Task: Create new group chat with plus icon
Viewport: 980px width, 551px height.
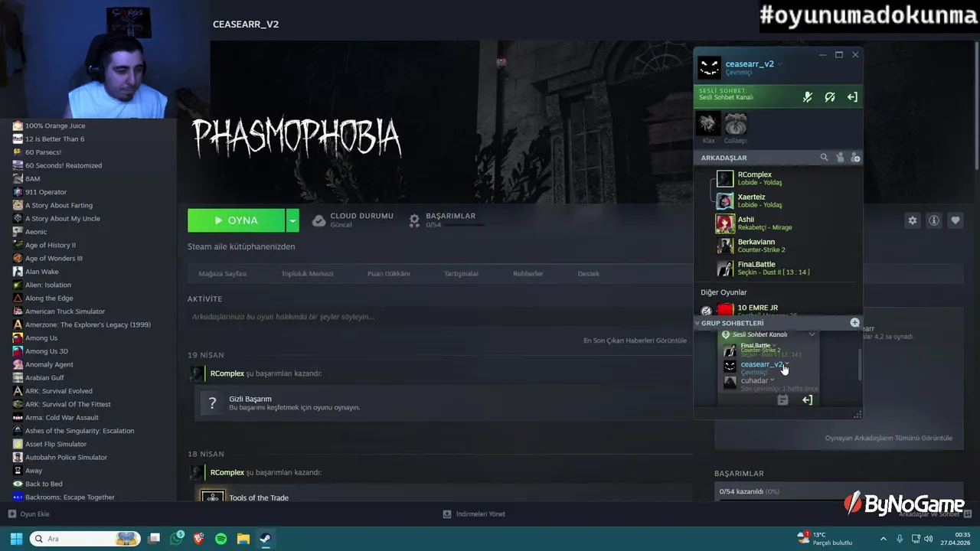Action: [x=854, y=323]
